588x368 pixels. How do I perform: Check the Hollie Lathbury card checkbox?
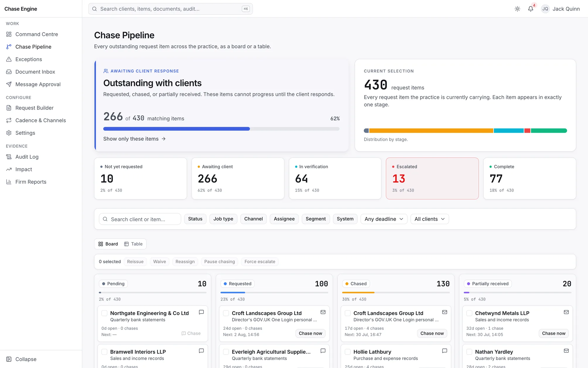point(348,352)
